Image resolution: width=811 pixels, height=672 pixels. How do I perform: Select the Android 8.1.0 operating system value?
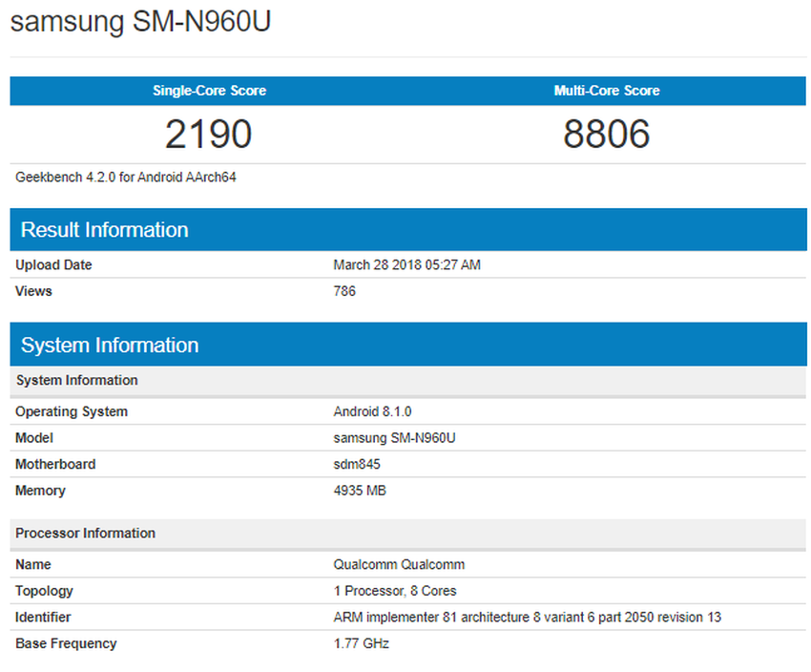[365, 411]
